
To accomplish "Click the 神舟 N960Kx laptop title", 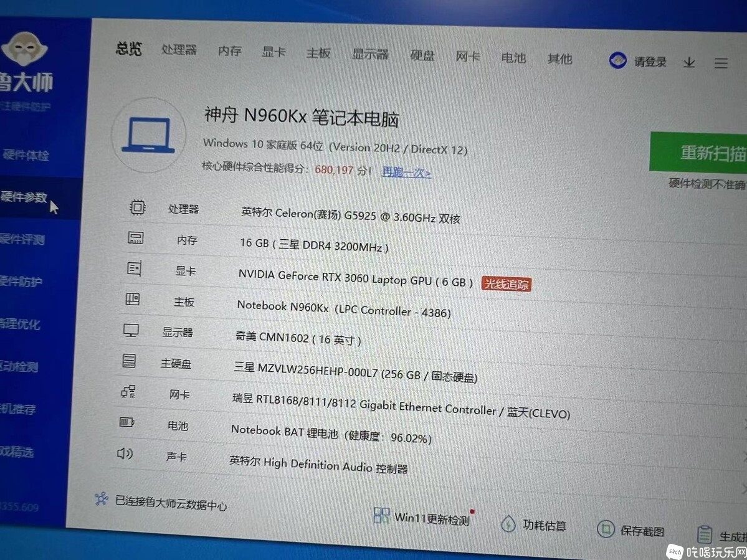I will click(302, 116).
